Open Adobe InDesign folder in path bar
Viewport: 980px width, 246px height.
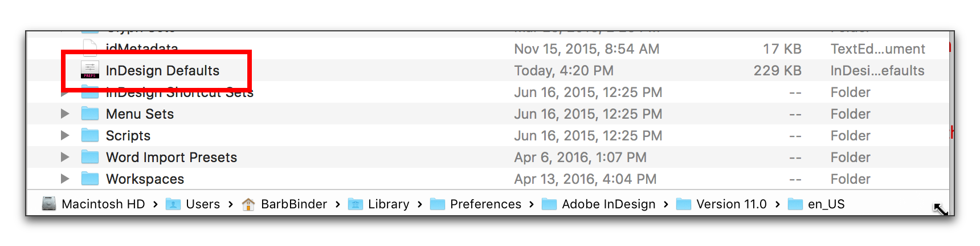598,204
